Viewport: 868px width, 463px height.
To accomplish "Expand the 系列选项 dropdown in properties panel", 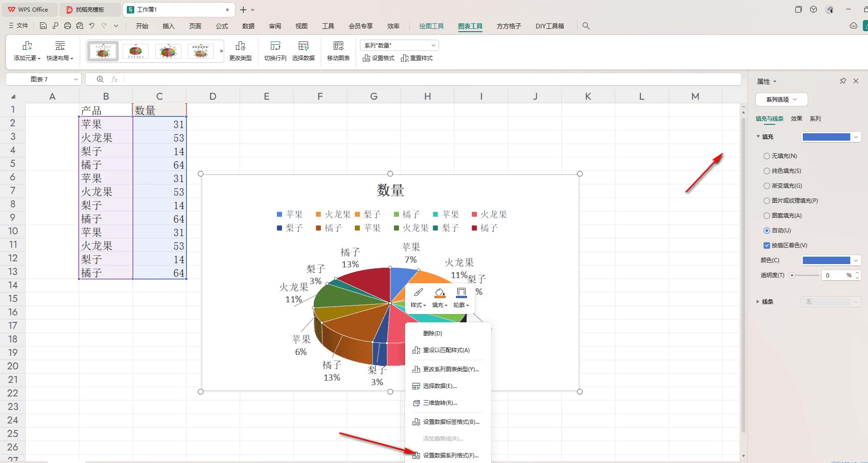I will click(781, 100).
